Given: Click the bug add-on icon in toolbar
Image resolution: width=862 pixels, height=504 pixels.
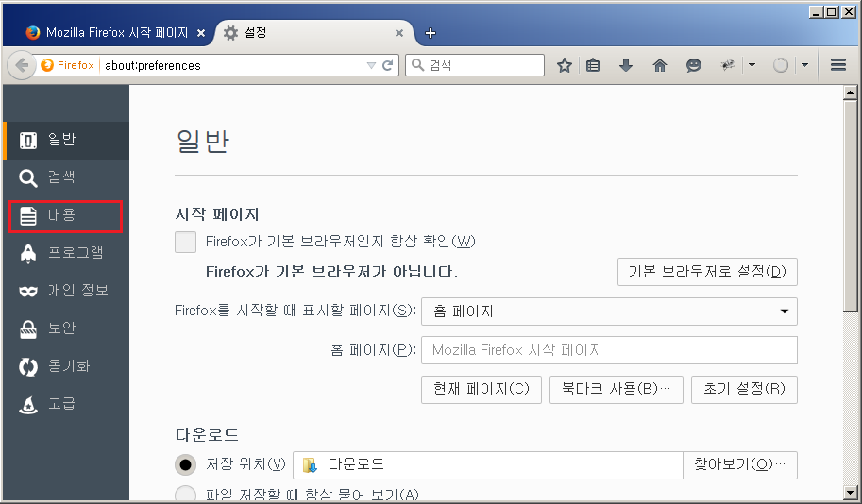Looking at the screenshot, I should tap(728, 65).
